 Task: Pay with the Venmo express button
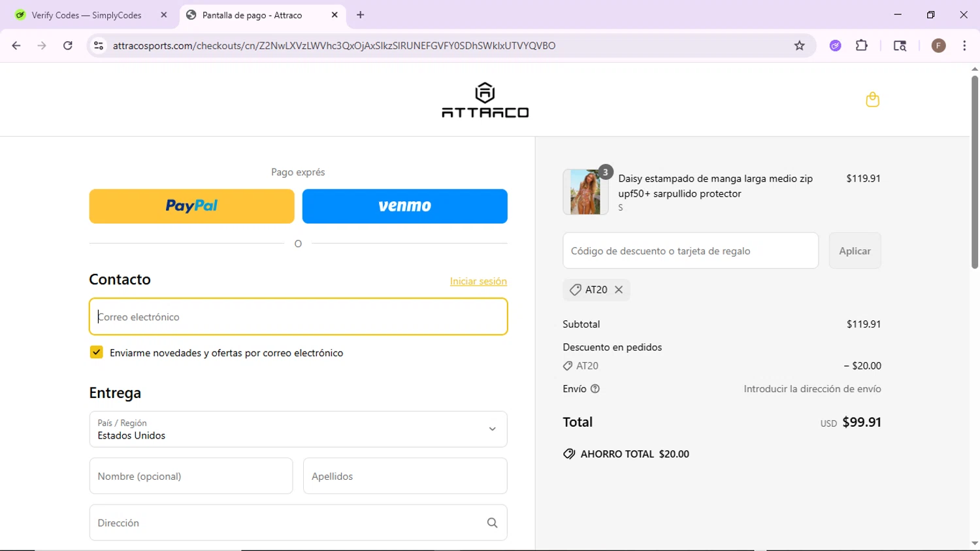tap(404, 207)
